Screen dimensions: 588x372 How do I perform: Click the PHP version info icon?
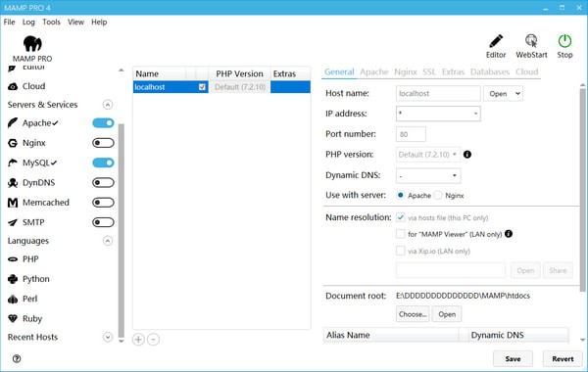click(467, 155)
